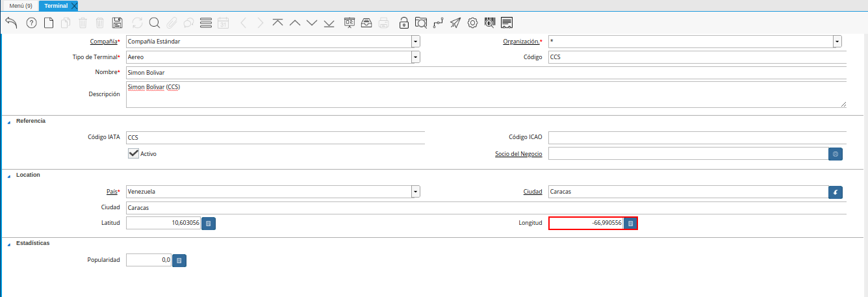Viewport: 868px width, 297px height.
Task: Create a new record with the page icon
Action: pos(49,23)
